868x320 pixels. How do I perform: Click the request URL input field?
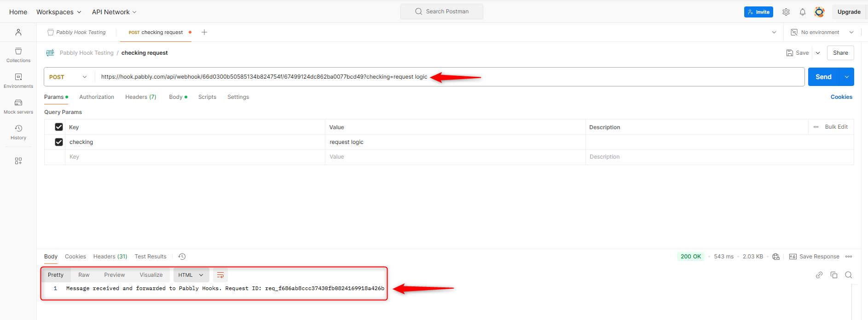450,77
